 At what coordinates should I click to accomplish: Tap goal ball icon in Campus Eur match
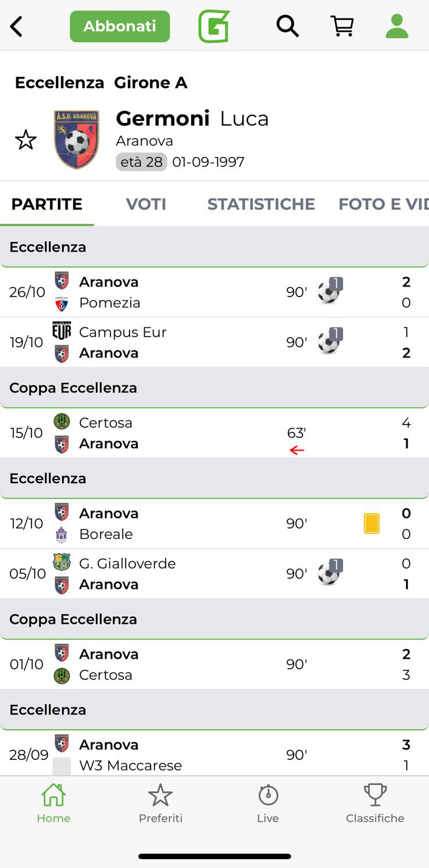(x=330, y=342)
